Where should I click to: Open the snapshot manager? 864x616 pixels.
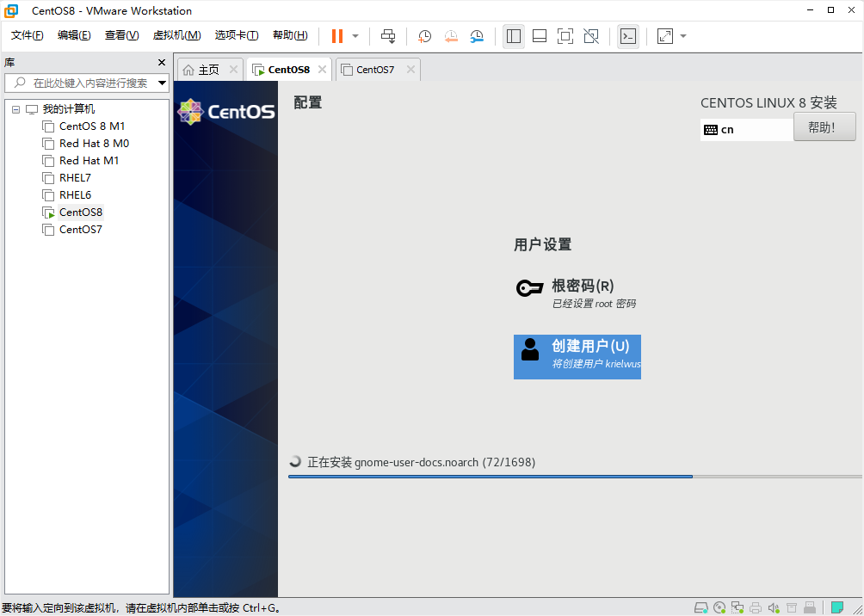[x=477, y=36]
